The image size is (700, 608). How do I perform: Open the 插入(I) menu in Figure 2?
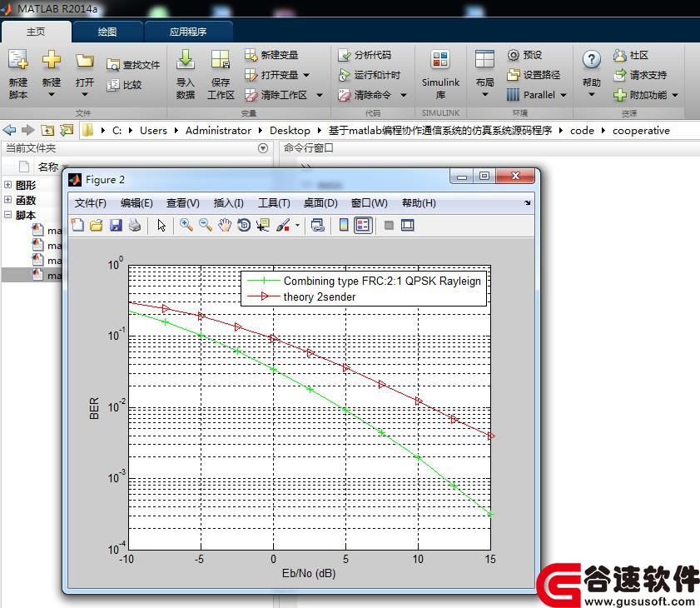pos(229,203)
